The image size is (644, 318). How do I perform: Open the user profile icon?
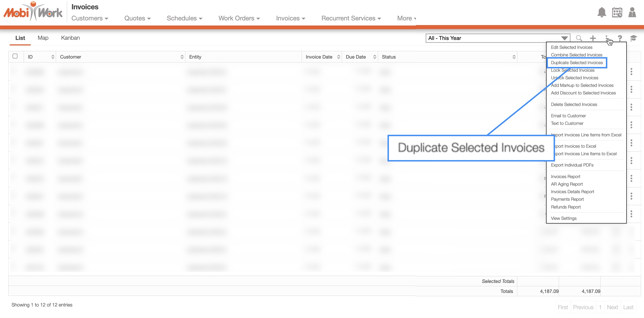pyautogui.click(x=632, y=12)
